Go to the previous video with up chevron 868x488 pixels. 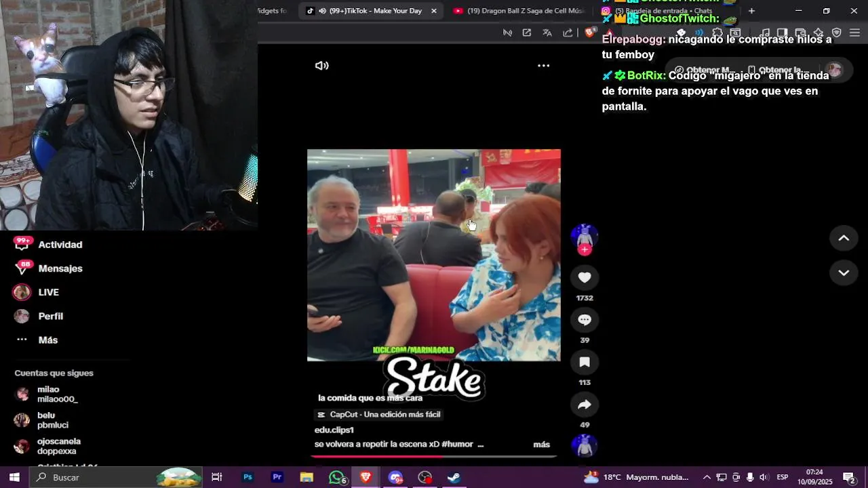(x=844, y=238)
